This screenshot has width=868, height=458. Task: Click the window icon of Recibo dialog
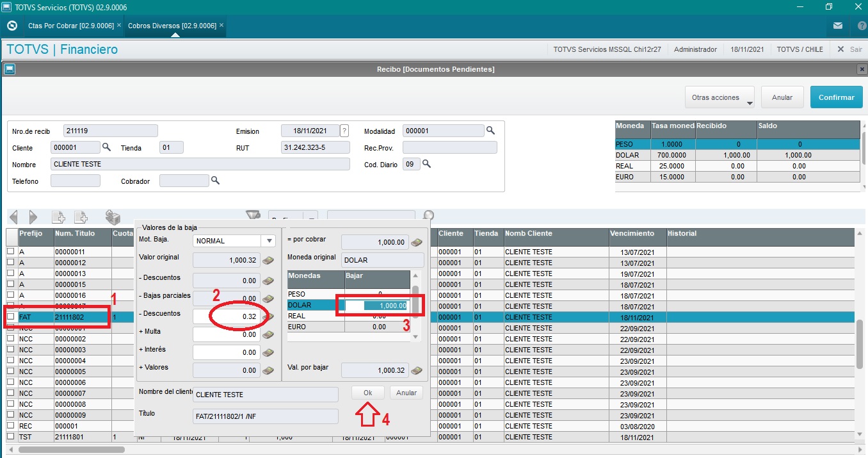[x=9, y=69]
